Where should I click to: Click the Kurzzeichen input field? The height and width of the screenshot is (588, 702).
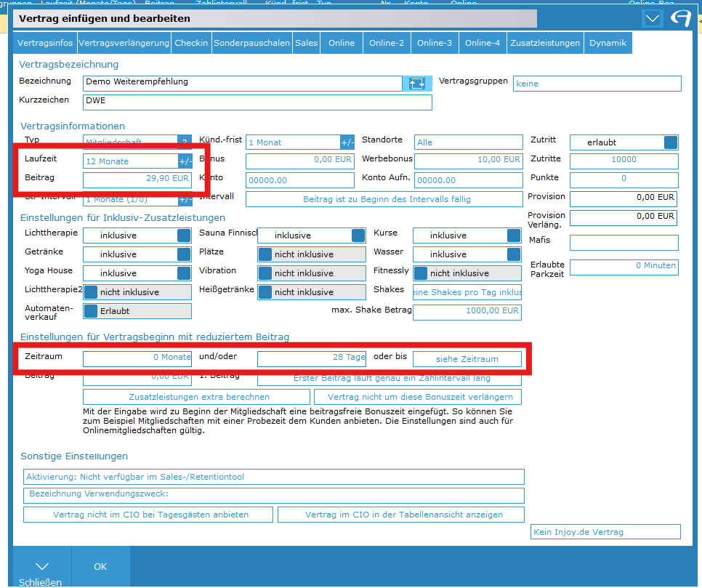257,102
